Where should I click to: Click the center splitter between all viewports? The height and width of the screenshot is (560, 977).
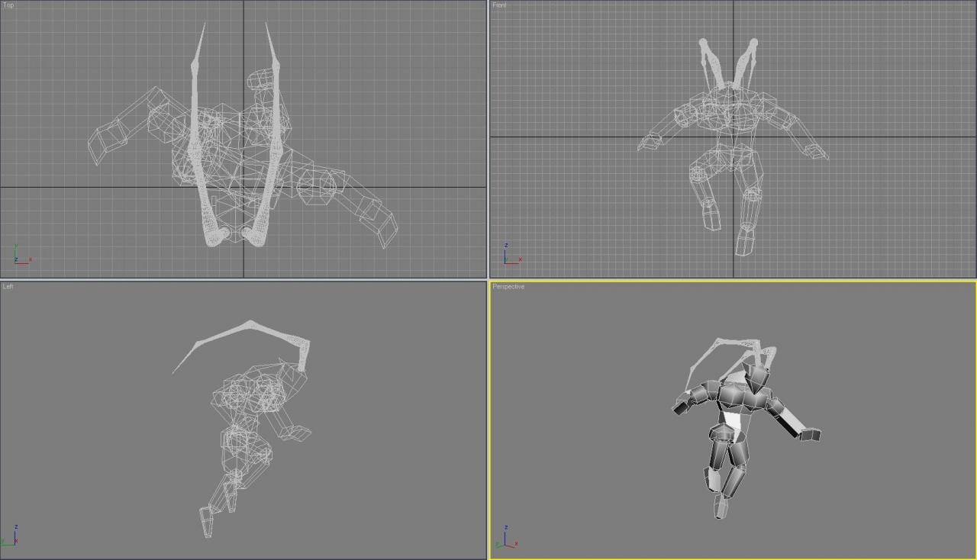488,279
